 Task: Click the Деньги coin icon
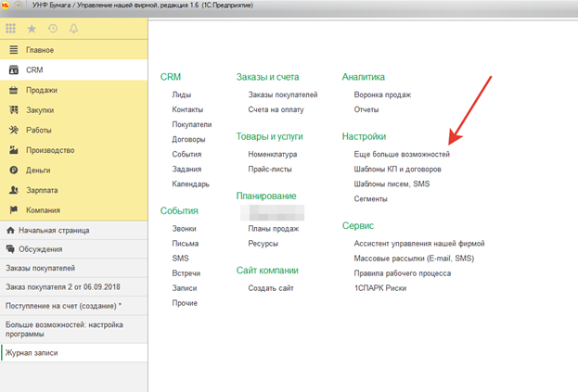pos(14,170)
